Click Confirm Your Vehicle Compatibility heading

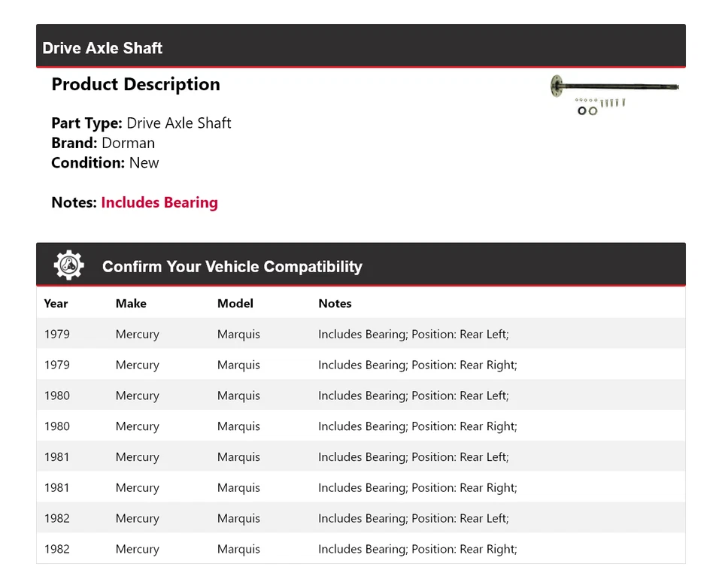[232, 267]
